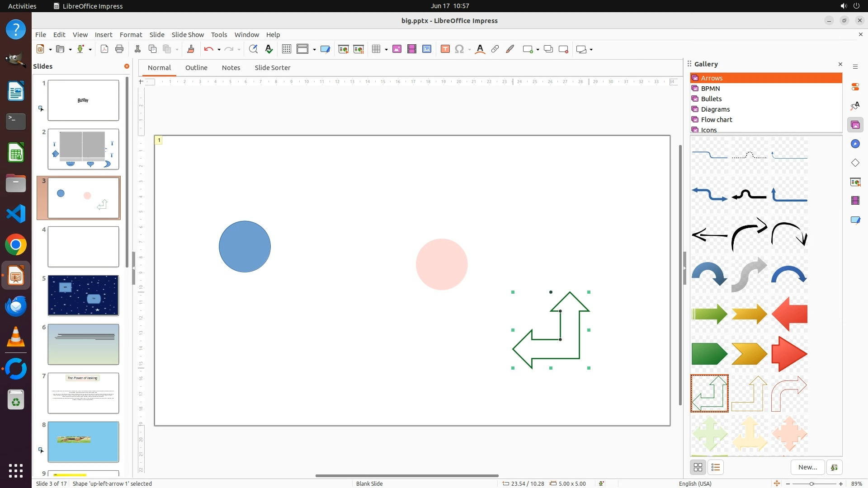This screenshot has height=488, width=868.
Task: Open the Slide Show menu
Action: coord(188,34)
